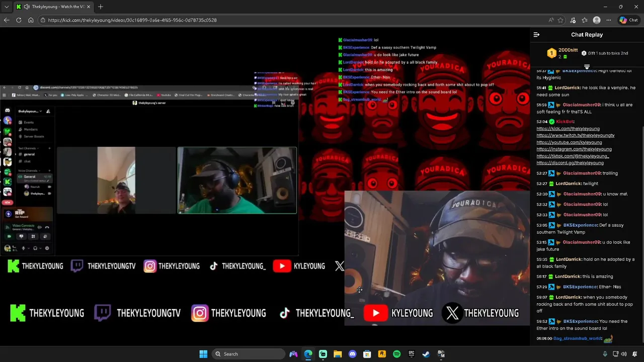Open the Copilot Chat button
The width and height of the screenshot is (644, 362).
pyautogui.click(x=628, y=20)
